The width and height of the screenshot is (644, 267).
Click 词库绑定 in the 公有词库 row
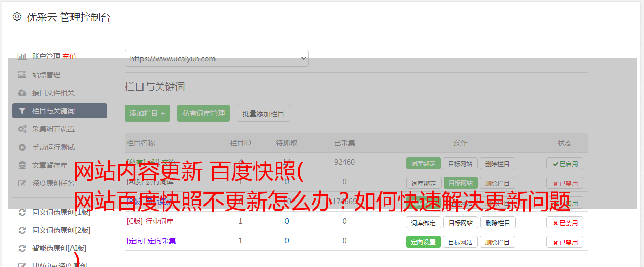coord(423,183)
